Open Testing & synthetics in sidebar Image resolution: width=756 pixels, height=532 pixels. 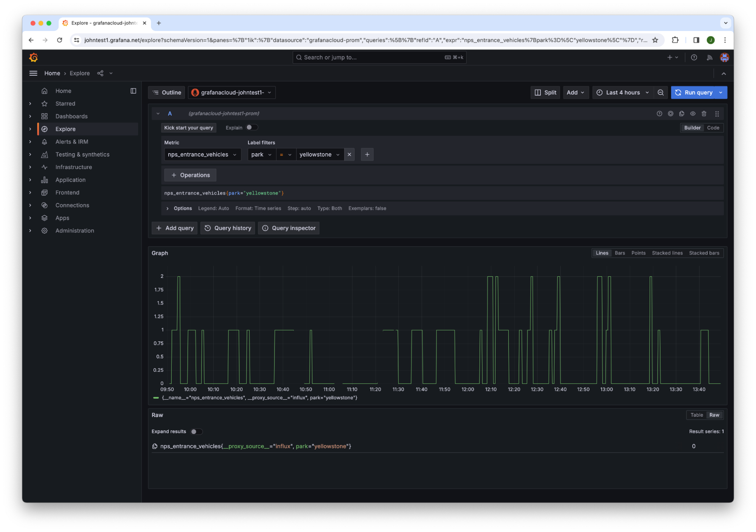pyautogui.click(x=82, y=155)
